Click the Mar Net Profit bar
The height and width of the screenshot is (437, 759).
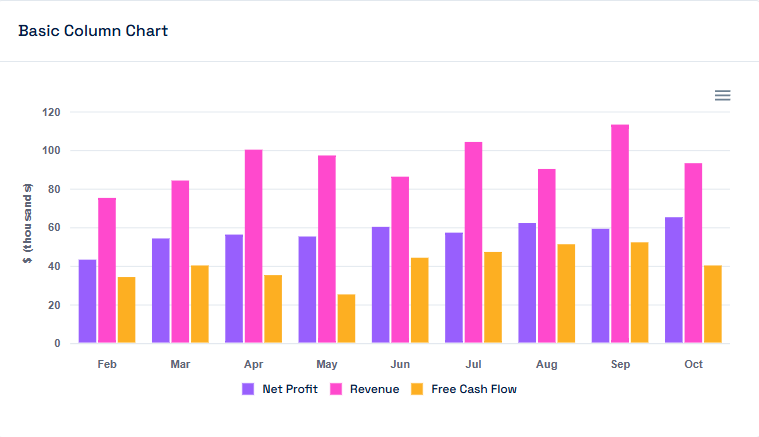click(161, 291)
